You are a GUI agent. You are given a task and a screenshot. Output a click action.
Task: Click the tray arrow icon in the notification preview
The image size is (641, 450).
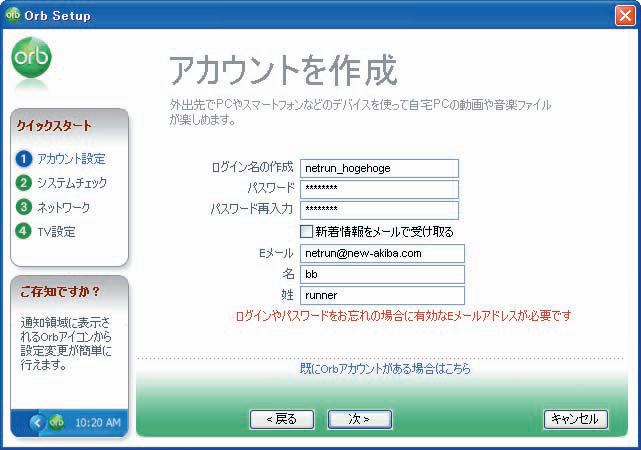point(37,422)
